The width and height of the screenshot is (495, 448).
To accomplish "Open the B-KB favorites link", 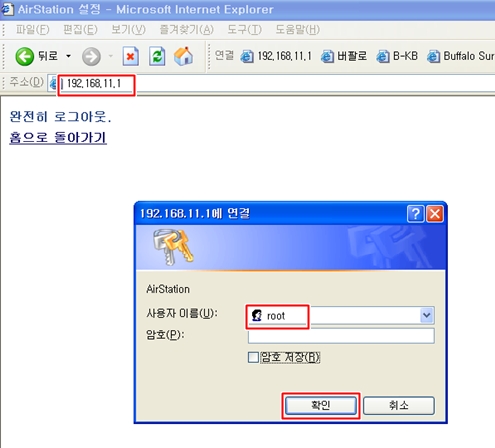I will tap(397, 56).
